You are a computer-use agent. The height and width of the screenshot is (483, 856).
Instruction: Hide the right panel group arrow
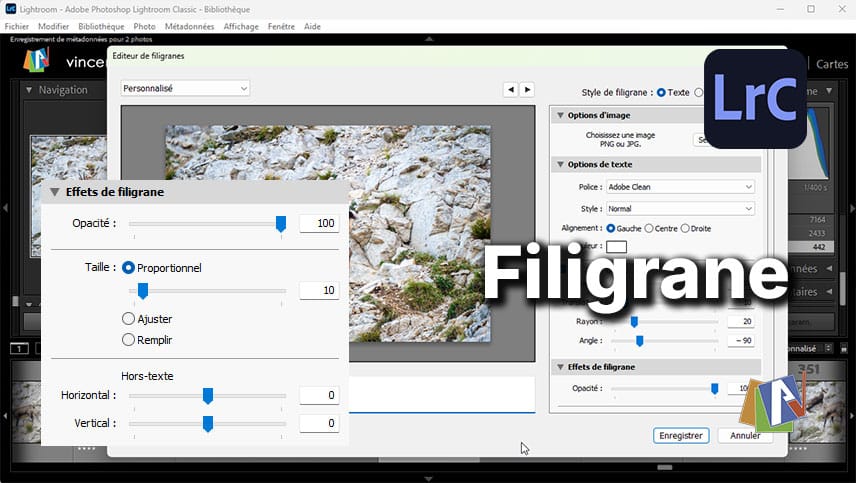point(852,208)
